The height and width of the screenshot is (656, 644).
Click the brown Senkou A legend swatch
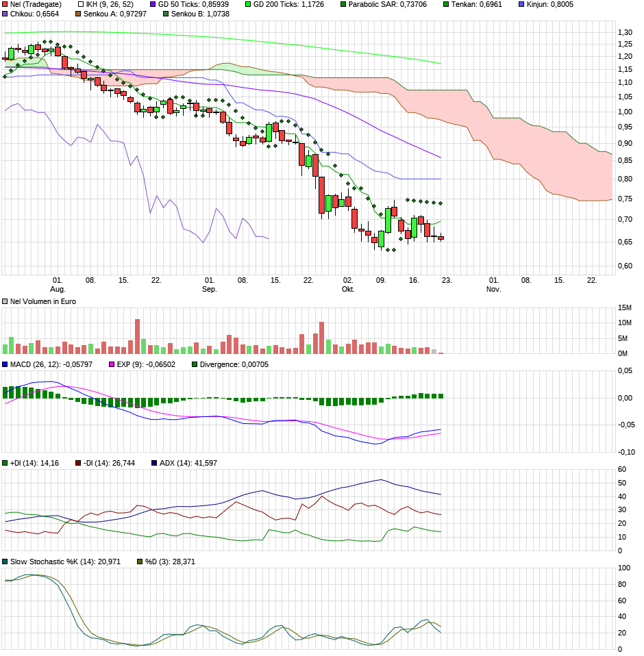tap(78, 14)
